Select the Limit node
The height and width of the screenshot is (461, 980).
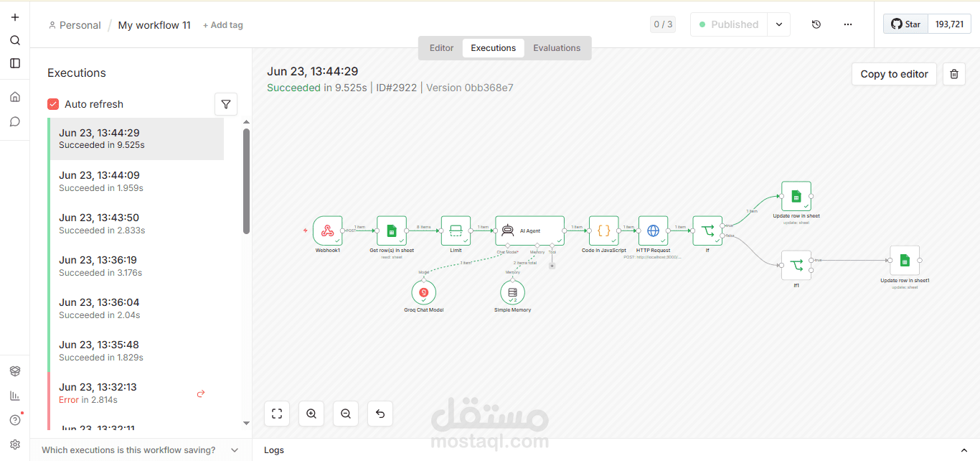(x=456, y=230)
